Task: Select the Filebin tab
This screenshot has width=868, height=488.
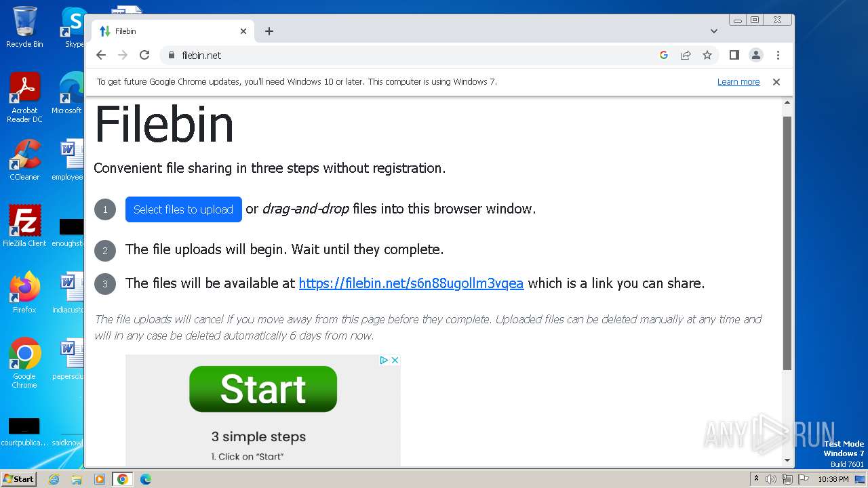Action: tap(173, 31)
